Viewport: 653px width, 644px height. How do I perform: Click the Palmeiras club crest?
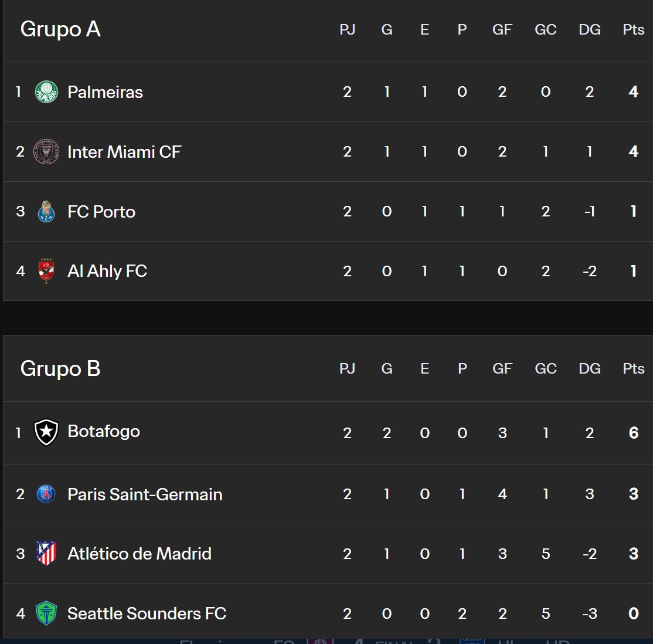pyautogui.click(x=46, y=92)
